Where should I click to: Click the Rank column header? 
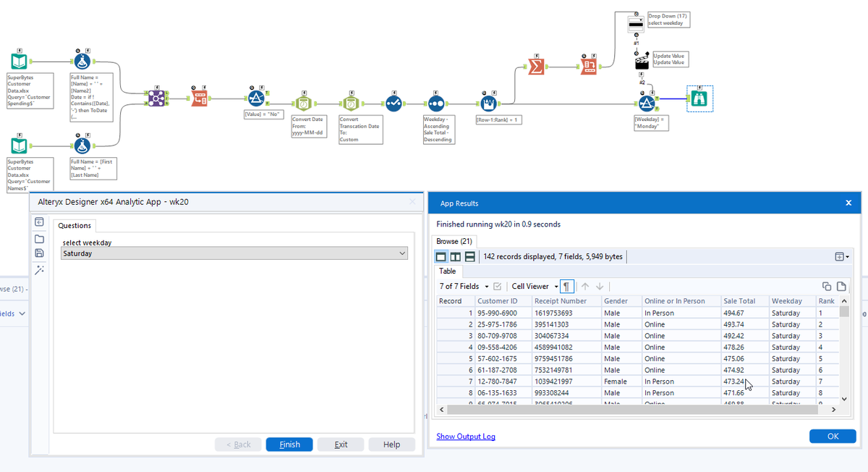coord(827,300)
